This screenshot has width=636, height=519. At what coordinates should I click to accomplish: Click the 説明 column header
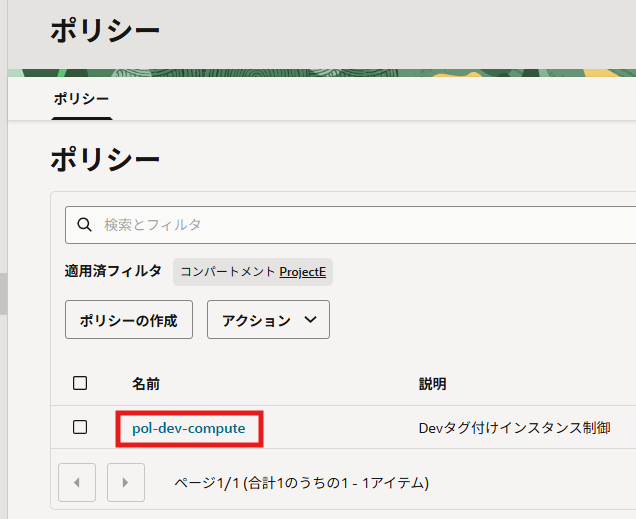click(432, 384)
